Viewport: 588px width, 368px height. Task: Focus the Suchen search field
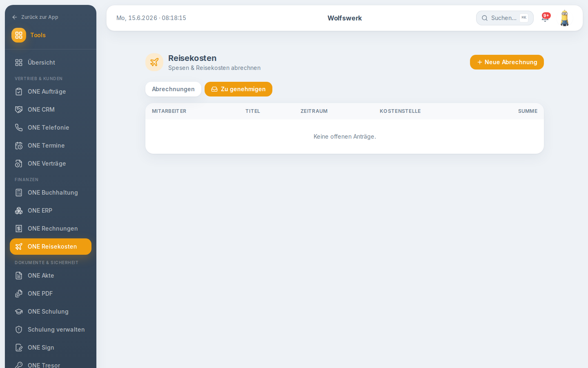click(505, 18)
